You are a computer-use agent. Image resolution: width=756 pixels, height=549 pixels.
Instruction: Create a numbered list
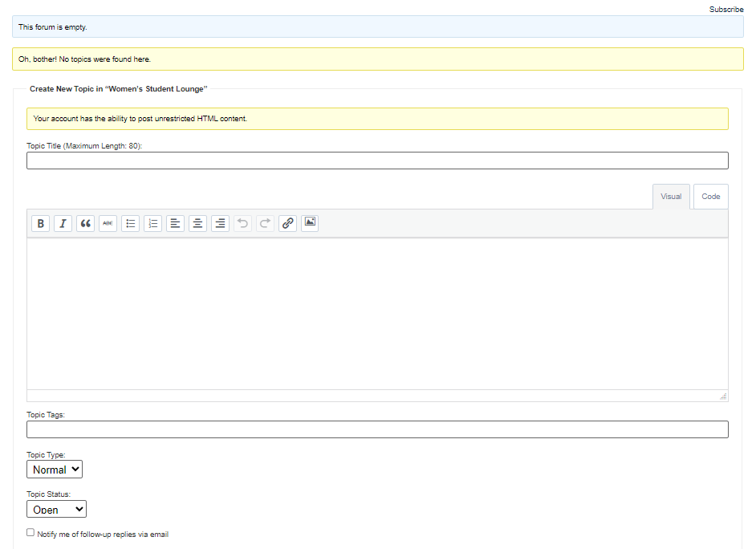(x=152, y=223)
